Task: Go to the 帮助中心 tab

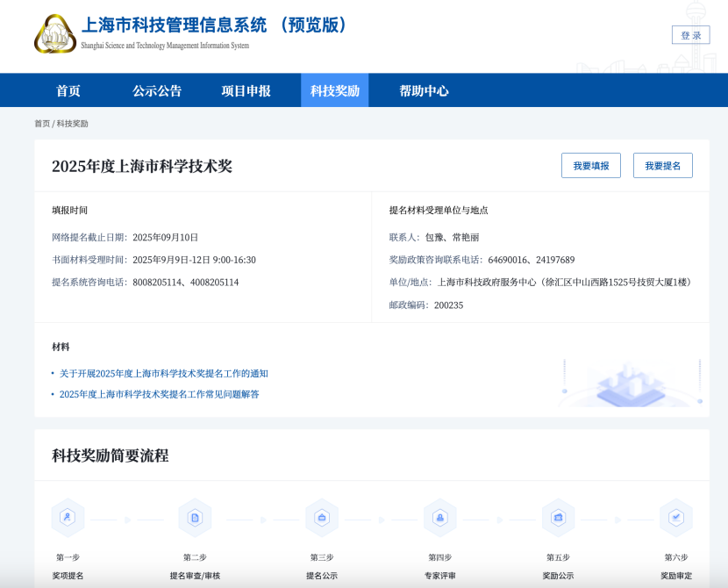Action: 424,90
